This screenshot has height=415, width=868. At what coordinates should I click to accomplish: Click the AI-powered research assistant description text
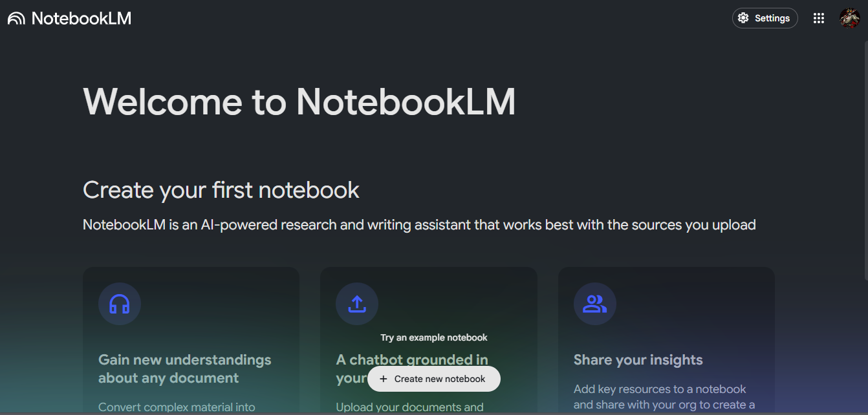tap(420, 225)
